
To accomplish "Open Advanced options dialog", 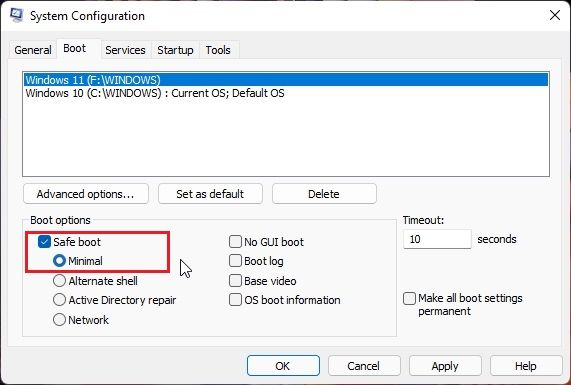I will [x=86, y=194].
